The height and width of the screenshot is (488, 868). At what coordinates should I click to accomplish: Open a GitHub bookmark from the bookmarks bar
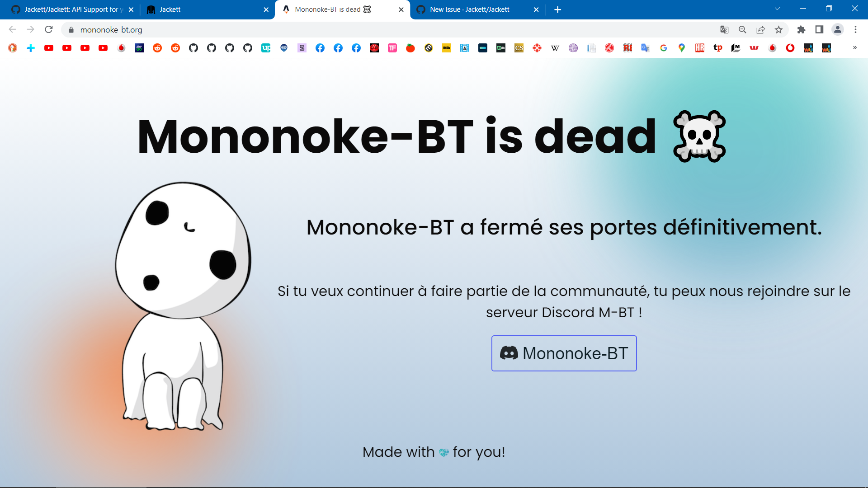click(193, 48)
